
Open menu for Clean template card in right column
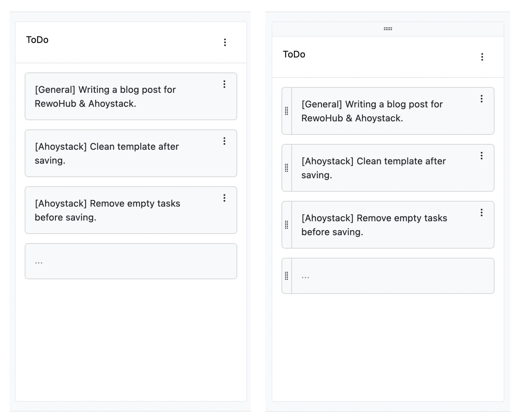click(x=481, y=156)
